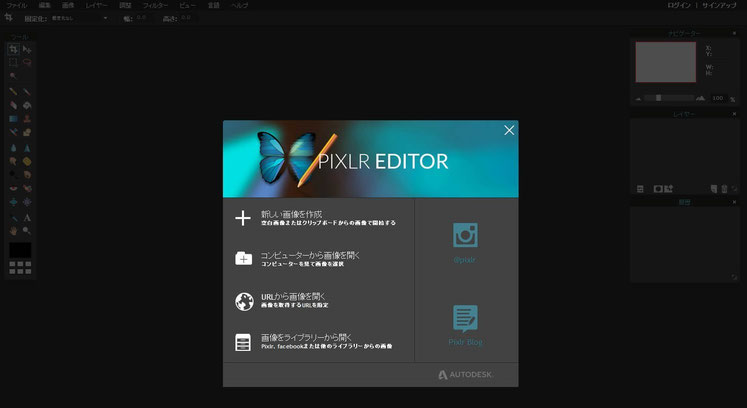Open the 画像 menu
747x408 pixels.
(68, 5)
